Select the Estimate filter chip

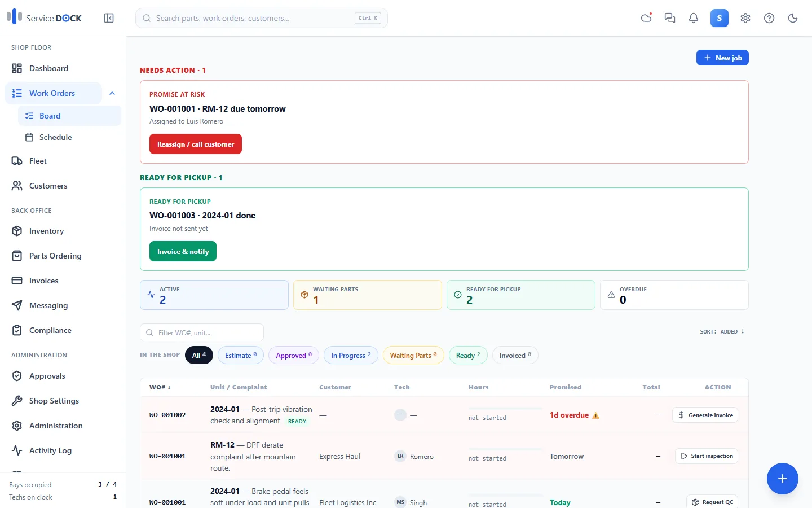click(x=241, y=355)
